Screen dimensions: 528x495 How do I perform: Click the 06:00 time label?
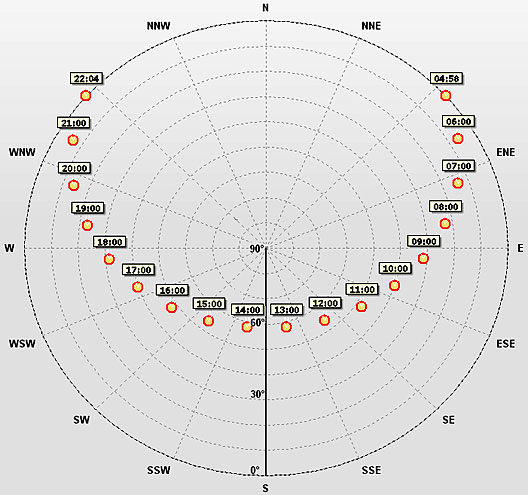(458, 121)
